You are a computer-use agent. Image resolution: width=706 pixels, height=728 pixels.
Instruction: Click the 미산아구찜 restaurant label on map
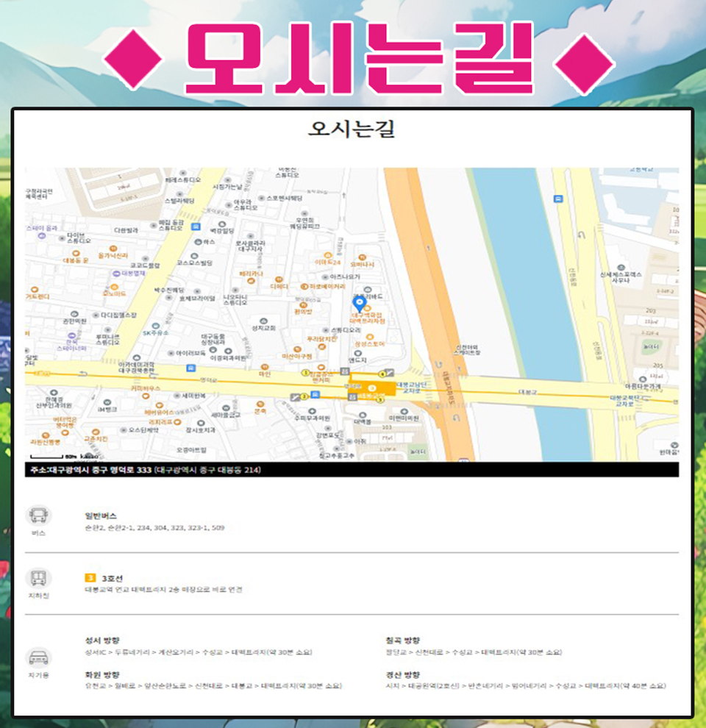297,356
